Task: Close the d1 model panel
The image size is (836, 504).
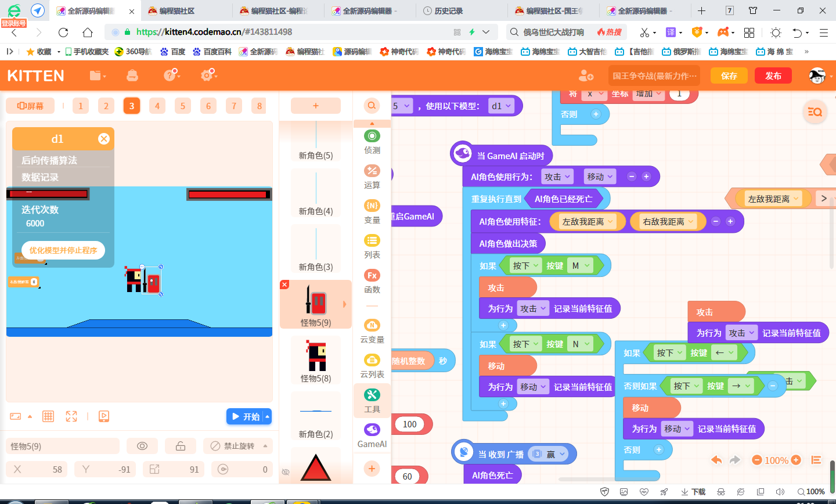Action: tap(104, 139)
